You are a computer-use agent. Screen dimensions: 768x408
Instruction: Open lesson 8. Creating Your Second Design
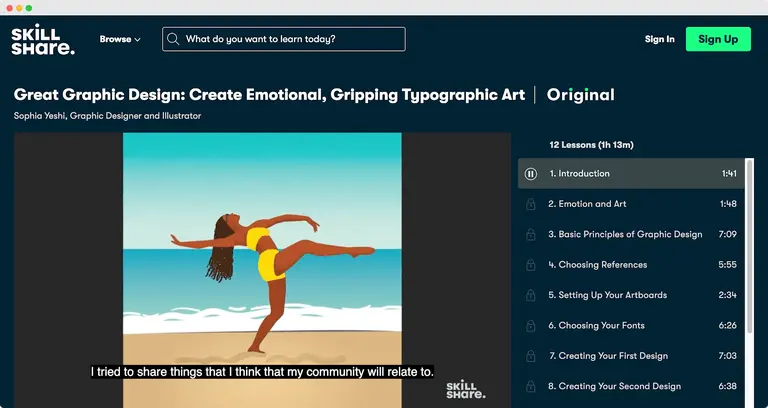point(631,386)
